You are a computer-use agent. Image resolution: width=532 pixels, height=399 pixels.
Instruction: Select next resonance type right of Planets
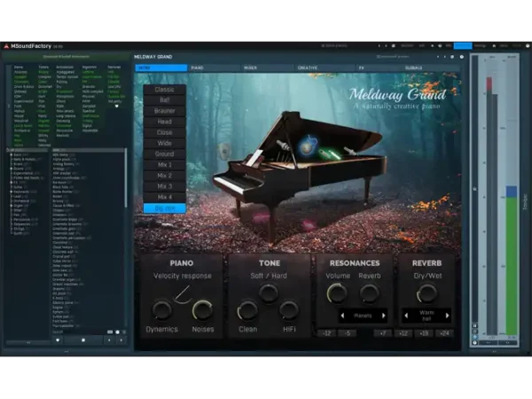pos(384,316)
